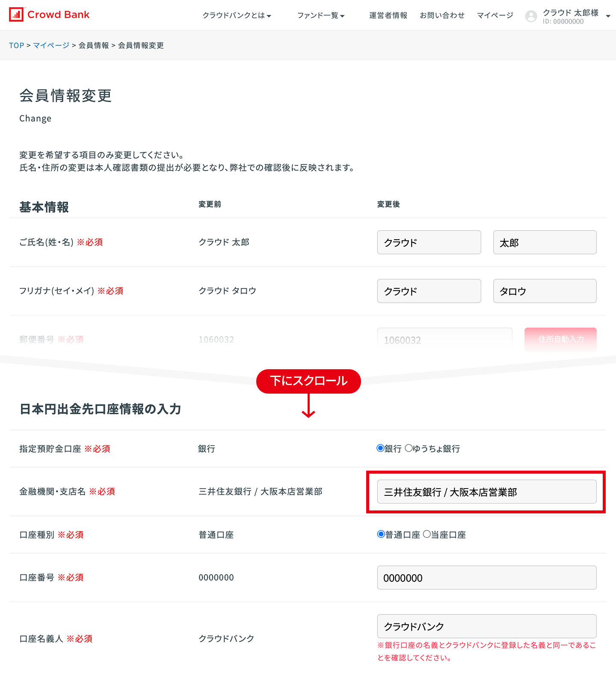616x676 pixels.
Task: Click the マイページ breadcrumb link
Action: (51, 45)
